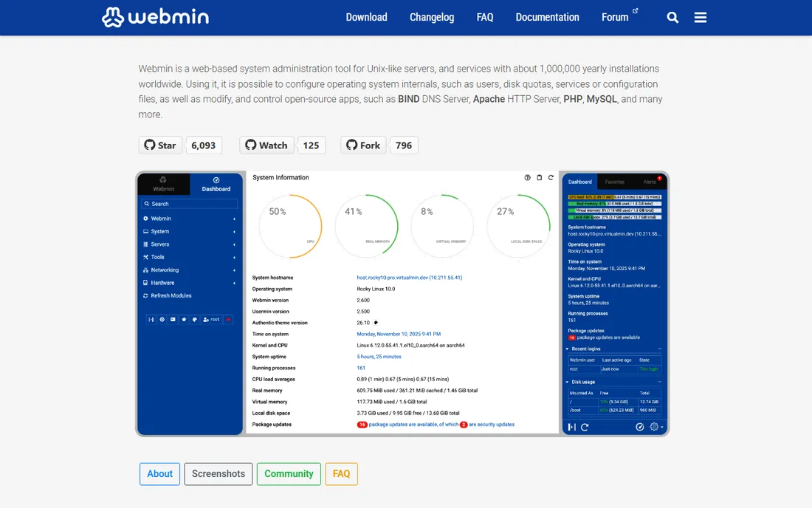Expand the Hardware menu arrow in sidebar
The image size is (812, 508).
pos(234,284)
